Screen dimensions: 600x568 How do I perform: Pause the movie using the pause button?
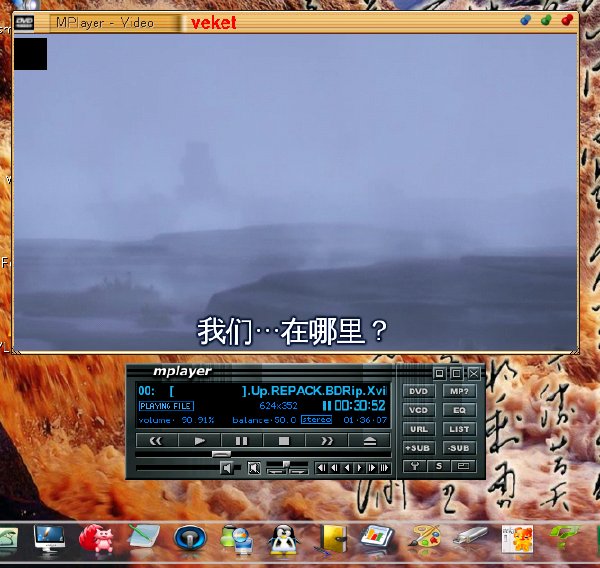tap(241, 441)
